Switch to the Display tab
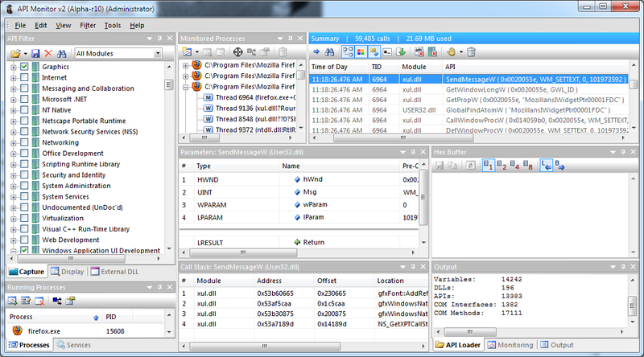The image size is (644, 357). pyautogui.click(x=68, y=272)
